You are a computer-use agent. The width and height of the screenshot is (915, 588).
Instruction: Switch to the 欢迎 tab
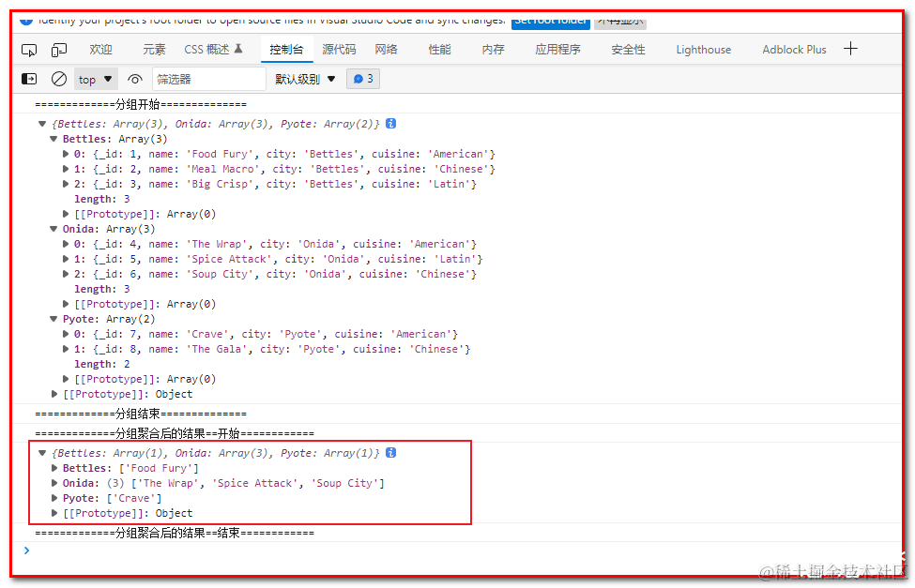point(101,50)
